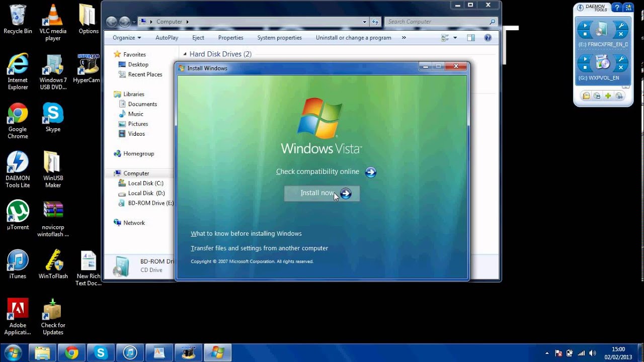
Task: Select Check for Updates desktop icon
Action: 53,317
